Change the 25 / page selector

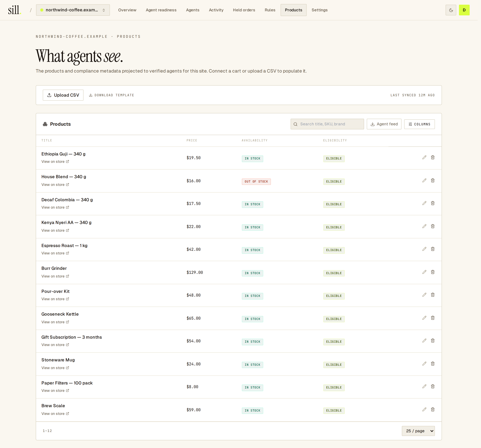point(418,431)
